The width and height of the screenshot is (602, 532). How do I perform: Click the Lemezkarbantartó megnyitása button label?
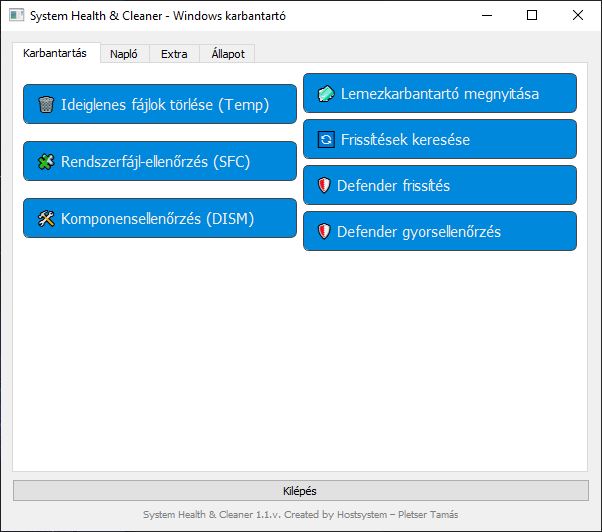tap(440, 94)
